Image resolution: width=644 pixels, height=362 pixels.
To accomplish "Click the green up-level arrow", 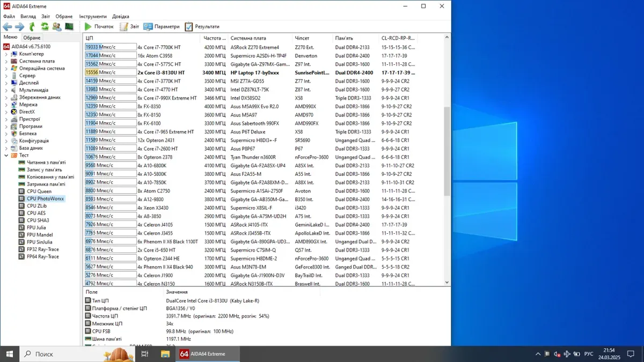I will click(x=32, y=26).
